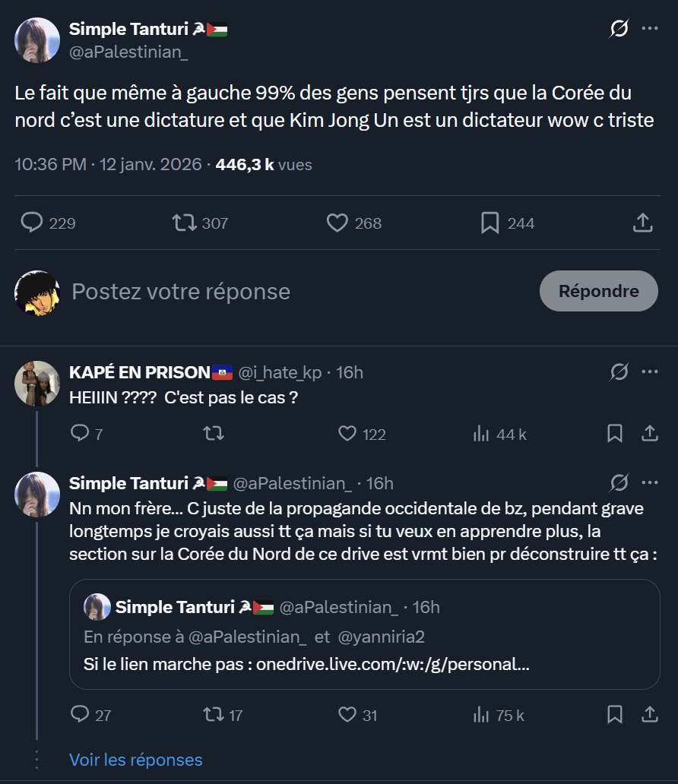View analytics of the 44 k views reply
Viewport: 678px width, 784px height.
pos(481,434)
